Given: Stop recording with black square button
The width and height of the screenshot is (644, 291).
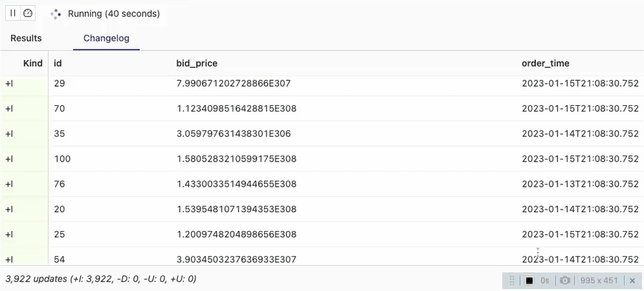Looking at the screenshot, I should pyautogui.click(x=530, y=280).
